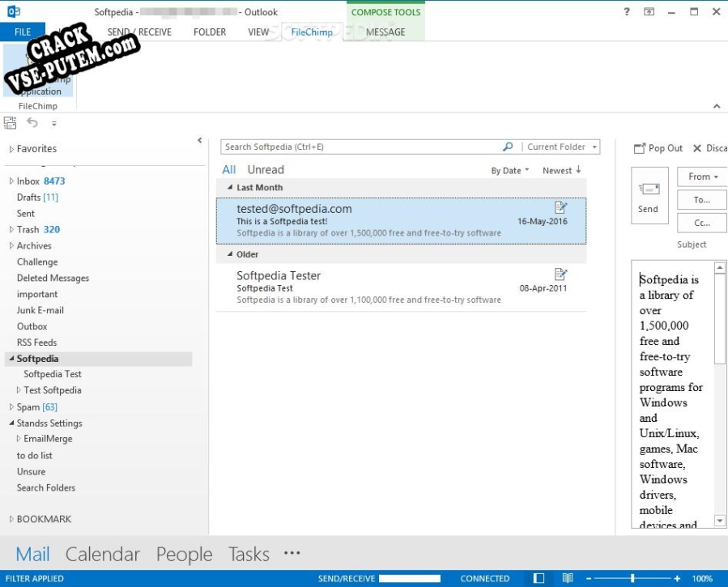Click the ribbon help question mark

[626, 11]
